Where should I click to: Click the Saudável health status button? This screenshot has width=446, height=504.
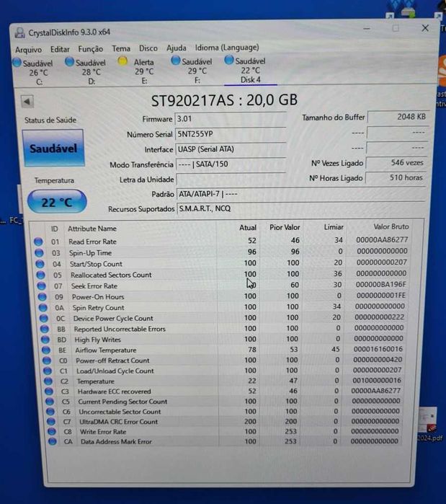(x=53, y=149)
